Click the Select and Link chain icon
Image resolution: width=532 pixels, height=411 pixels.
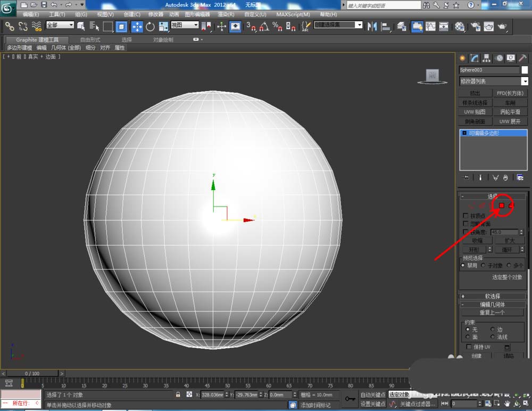pyautogui.click(x=10, y=26)
